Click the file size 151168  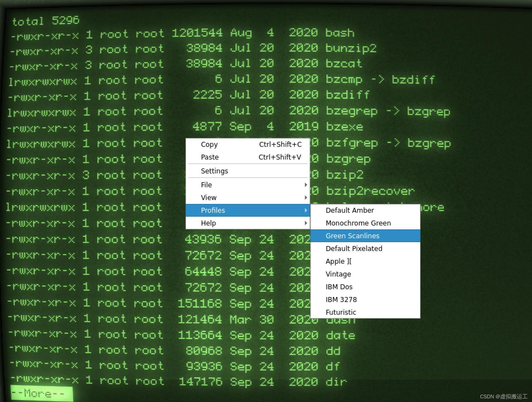[x=200, y=303]
